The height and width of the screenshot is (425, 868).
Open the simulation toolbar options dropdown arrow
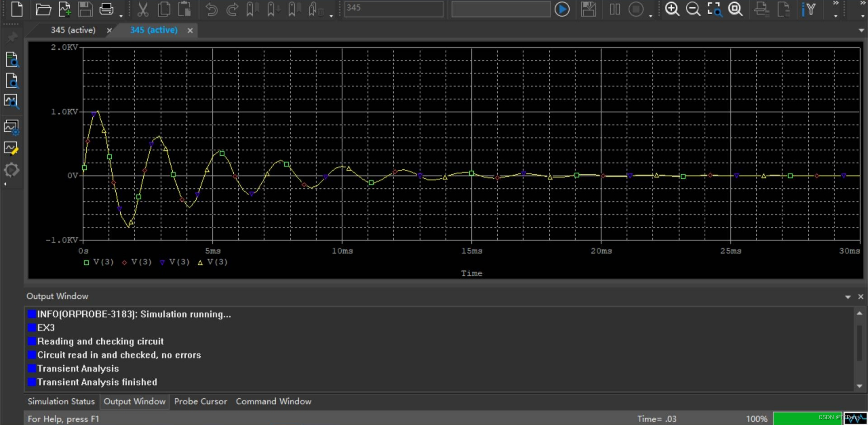point(651,16)
